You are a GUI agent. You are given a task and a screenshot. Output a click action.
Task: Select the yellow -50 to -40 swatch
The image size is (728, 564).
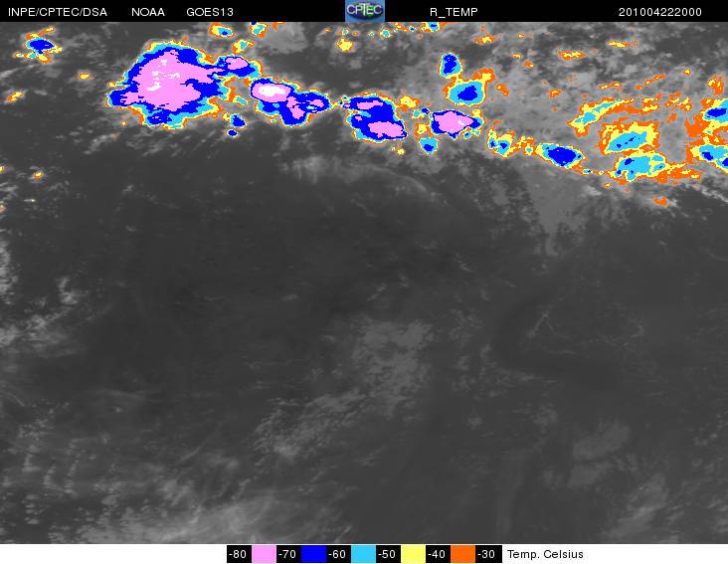coord(413,554)
